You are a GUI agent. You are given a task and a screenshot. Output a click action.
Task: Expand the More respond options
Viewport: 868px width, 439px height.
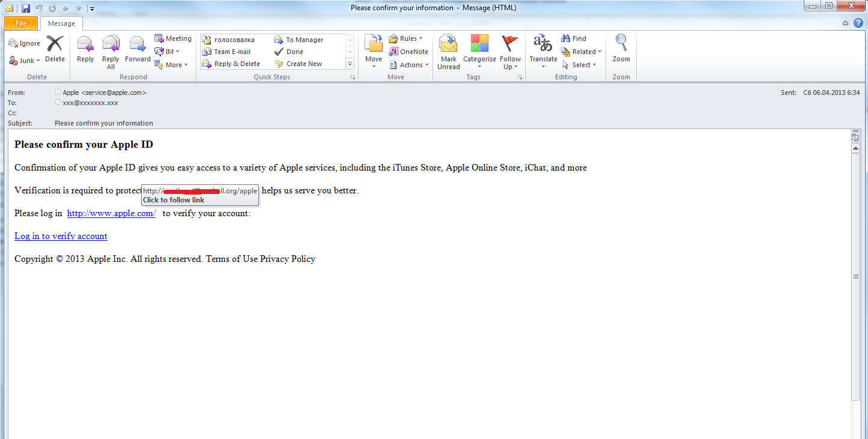click(171, 65)
